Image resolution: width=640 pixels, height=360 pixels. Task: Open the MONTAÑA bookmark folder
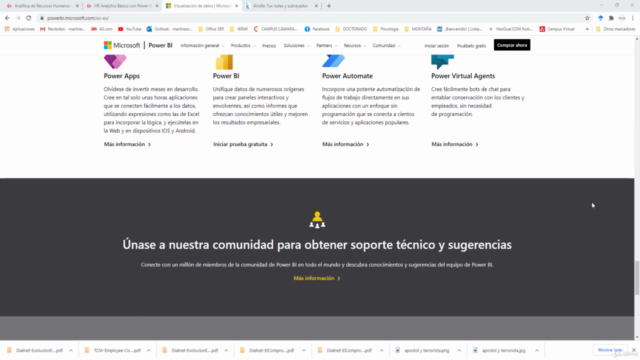coord(418,29)
